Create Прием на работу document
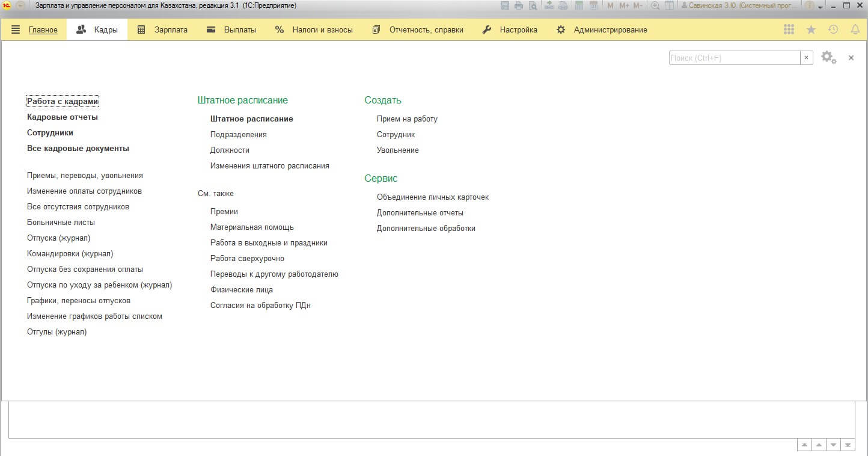 pos(407,119)
